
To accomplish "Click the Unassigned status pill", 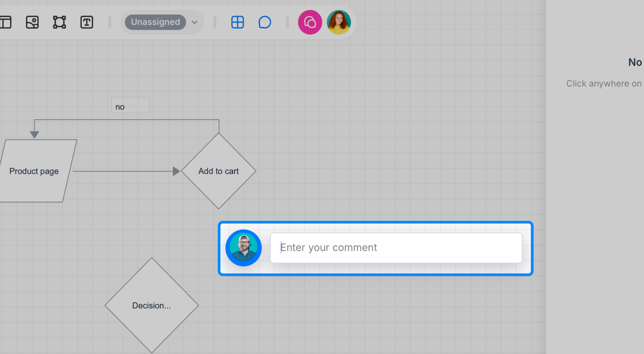I will [x=155, y=22].
